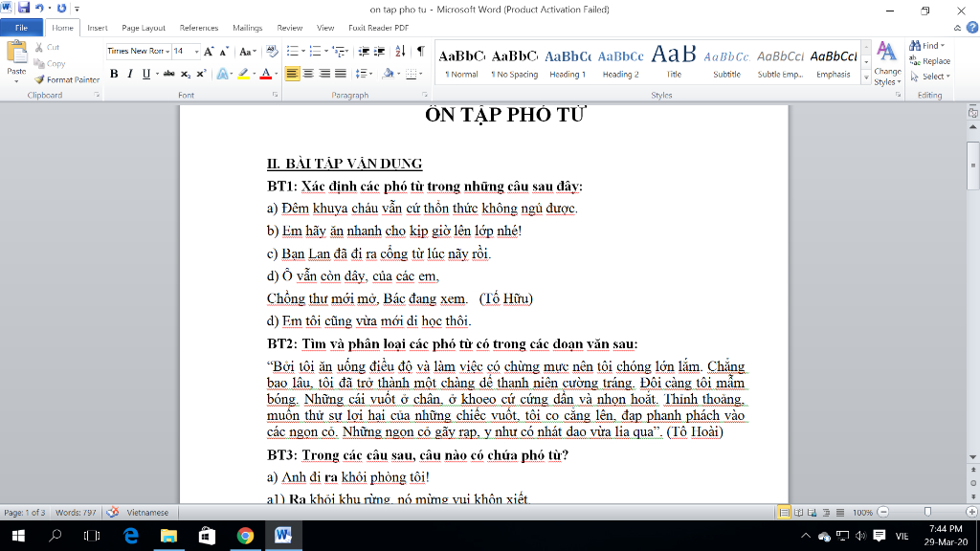The image size is (980, 551).
Task: Switch to the References tab
Action: tap(199, 28)
